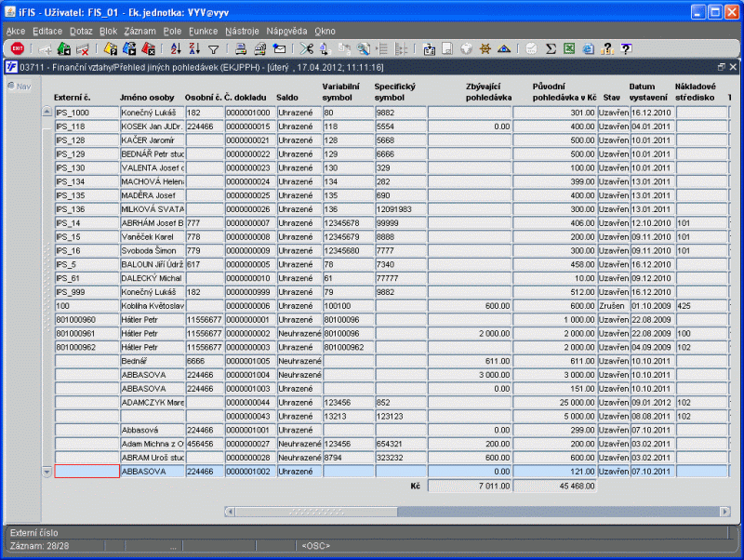Sort descending with the Z-A icon

(194, 48)
